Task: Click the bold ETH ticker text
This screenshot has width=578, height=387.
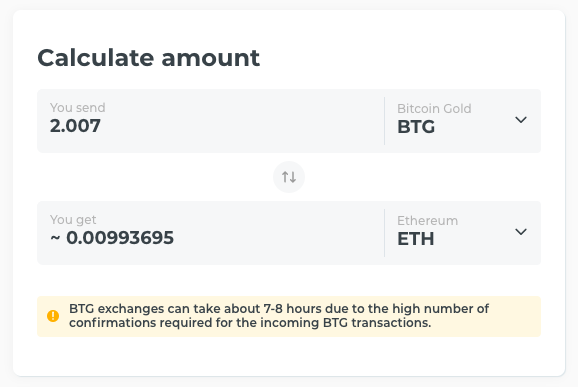Action: 415,239
